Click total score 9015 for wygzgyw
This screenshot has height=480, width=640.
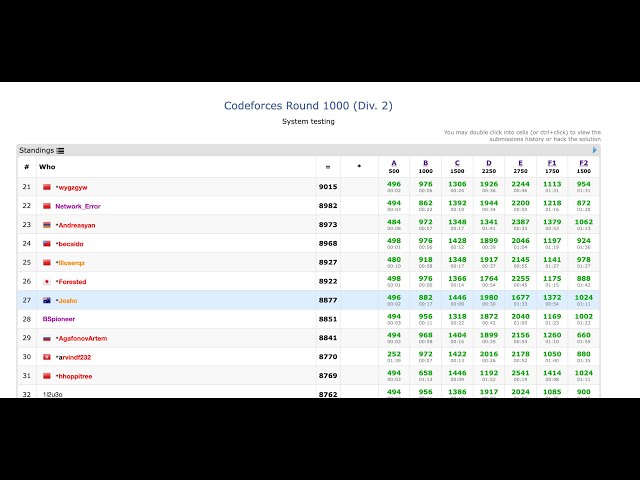328,187
